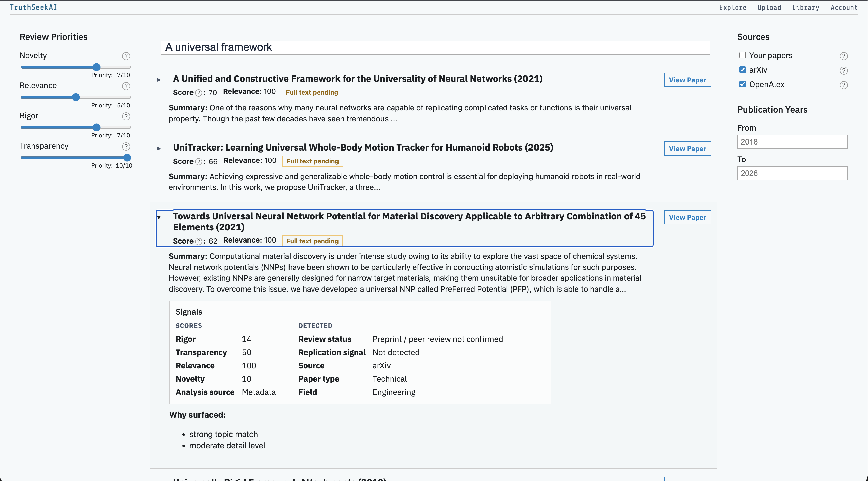Expand the Unified and Constructive Framework paper
The height and width of the screenshot is (481, 868).
[159, 80]
